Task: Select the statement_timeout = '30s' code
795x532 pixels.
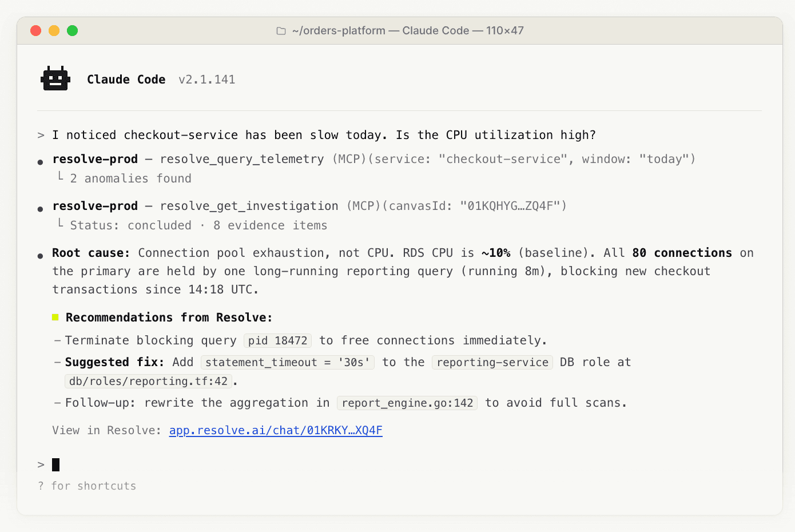Action: 288,362
